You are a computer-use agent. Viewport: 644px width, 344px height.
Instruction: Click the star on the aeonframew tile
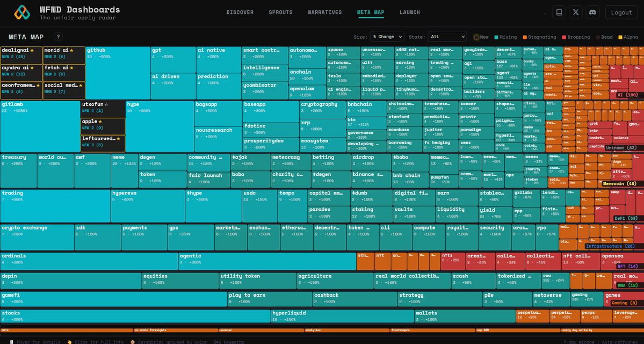[x=38, y=85]
